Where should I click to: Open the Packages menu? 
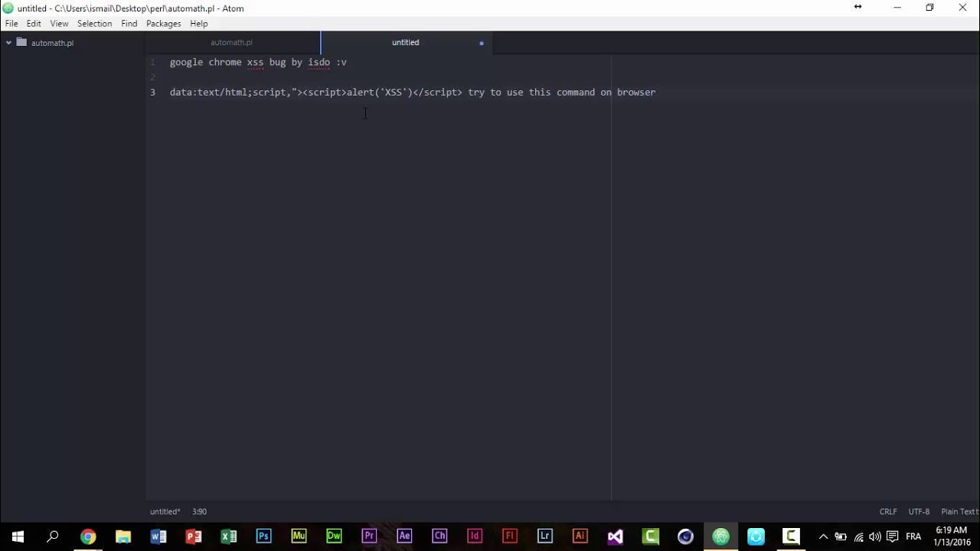pyautogui.click(x=163, y=24)
